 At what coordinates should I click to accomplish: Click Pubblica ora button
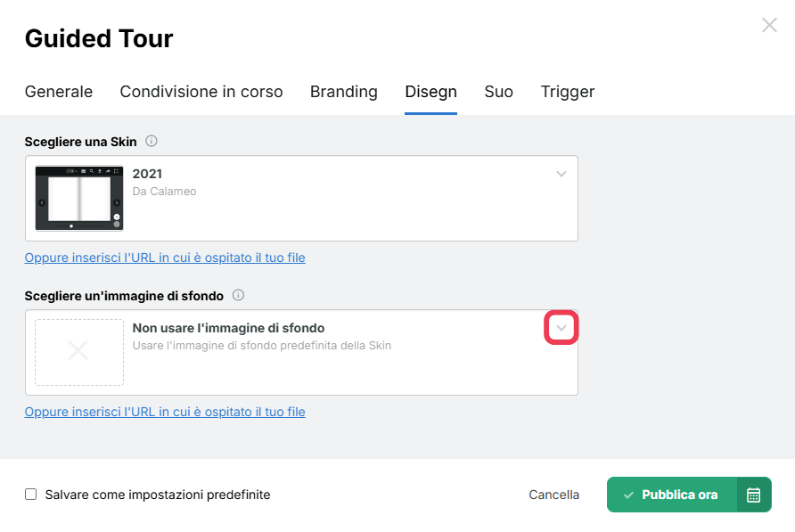click(x=672, y=495)
